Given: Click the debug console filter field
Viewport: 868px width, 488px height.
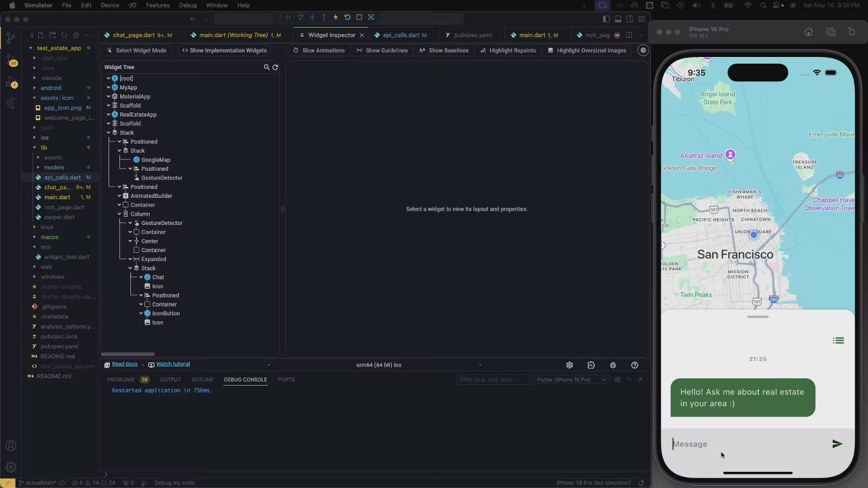Looking at the screenshot, I should pyautogui.click(x=493, y=380).
